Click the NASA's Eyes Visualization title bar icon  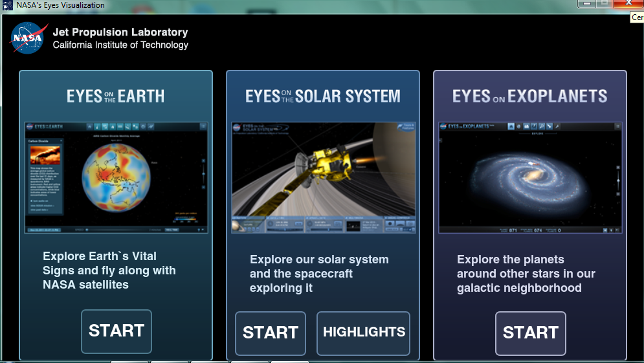coord(7,5)
